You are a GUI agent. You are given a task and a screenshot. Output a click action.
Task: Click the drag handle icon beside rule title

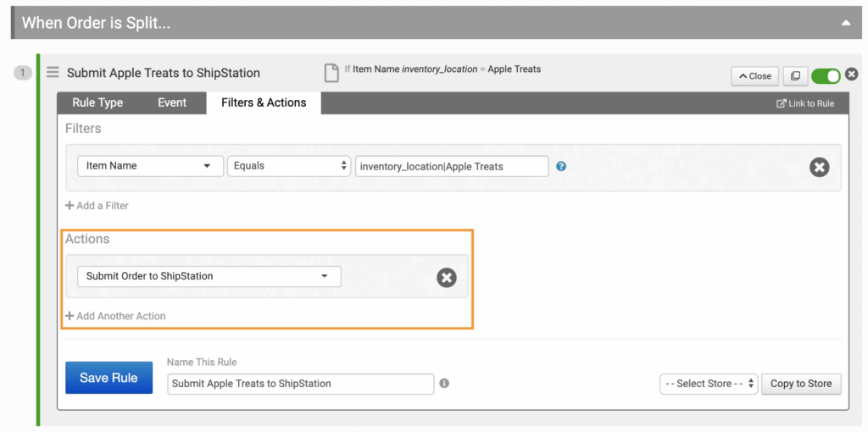click(x=53, y=73)
